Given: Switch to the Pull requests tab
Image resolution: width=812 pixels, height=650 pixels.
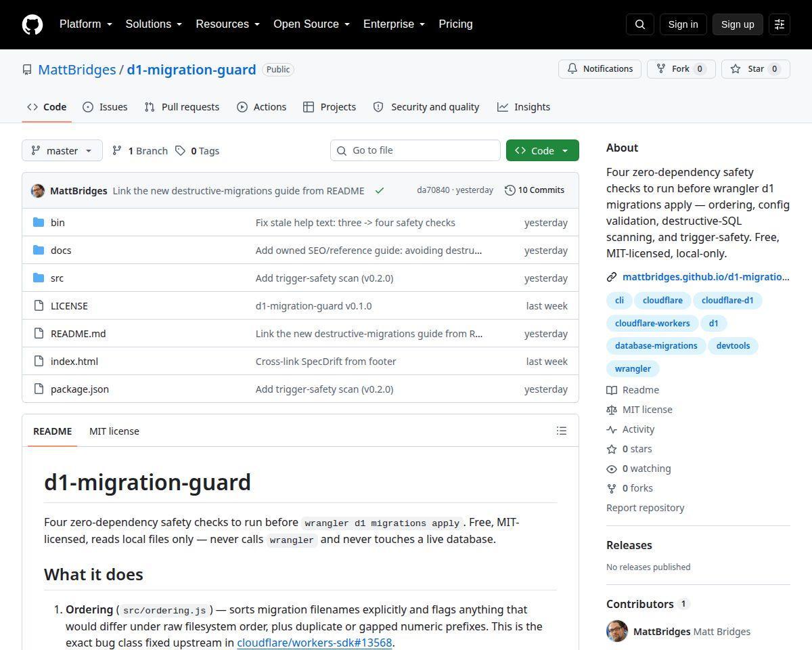Looking at the screenshot, I should click(x=182, y=107).
